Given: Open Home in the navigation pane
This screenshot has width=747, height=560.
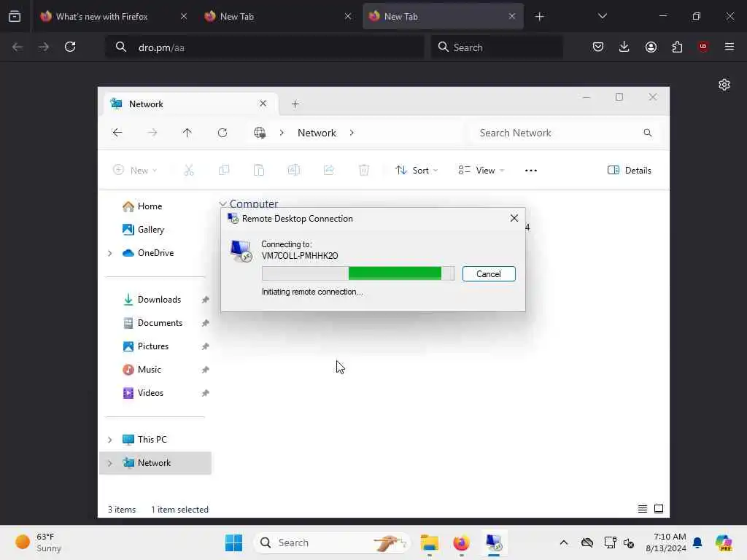Looking at the screenshot, I should click(x=150, y=206).
